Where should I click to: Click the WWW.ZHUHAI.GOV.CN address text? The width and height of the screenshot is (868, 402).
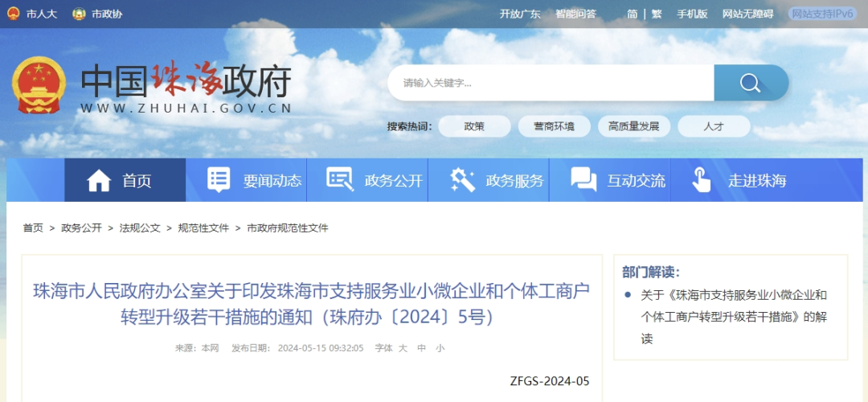(x=186, y=109)
